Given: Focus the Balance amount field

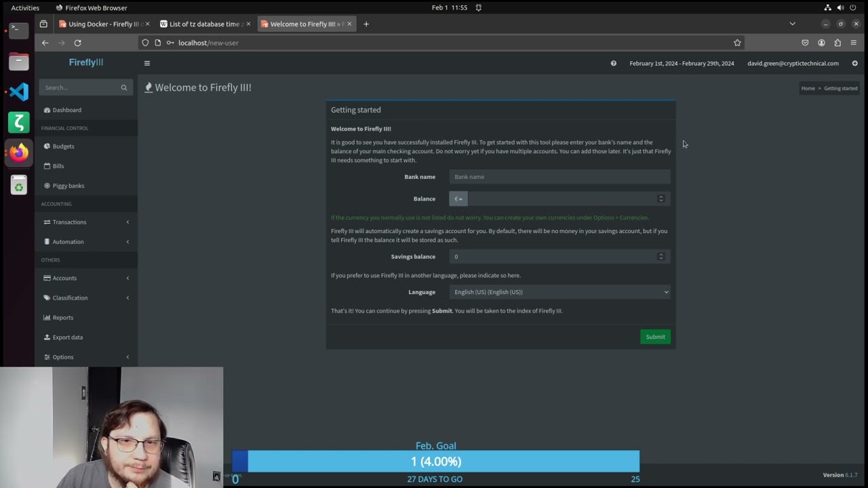Looking at the screenshot, I should pos(562,199).
